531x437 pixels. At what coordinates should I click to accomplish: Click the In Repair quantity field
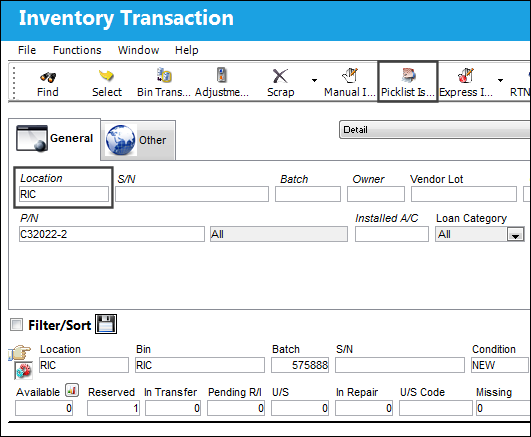[364, 408]
